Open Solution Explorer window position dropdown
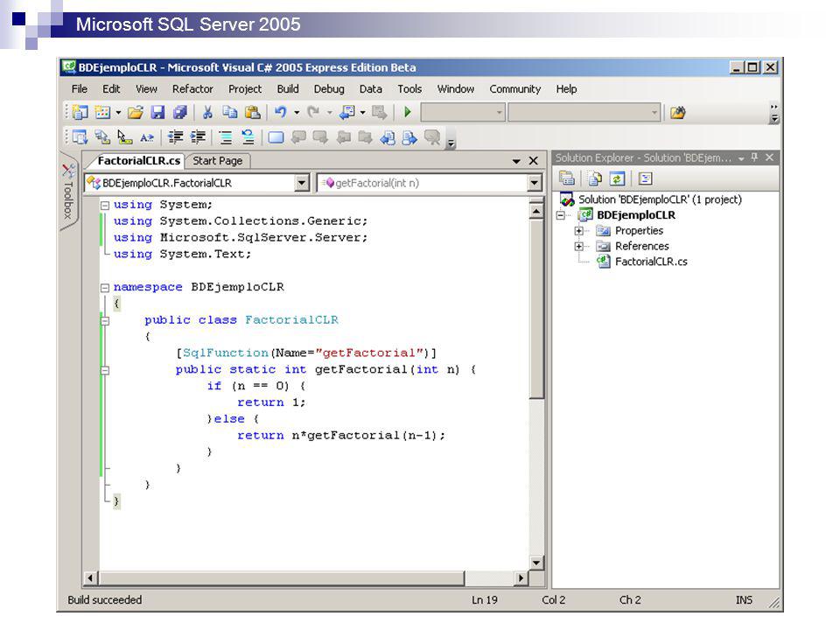840x630 pixels. pos(741,158)
